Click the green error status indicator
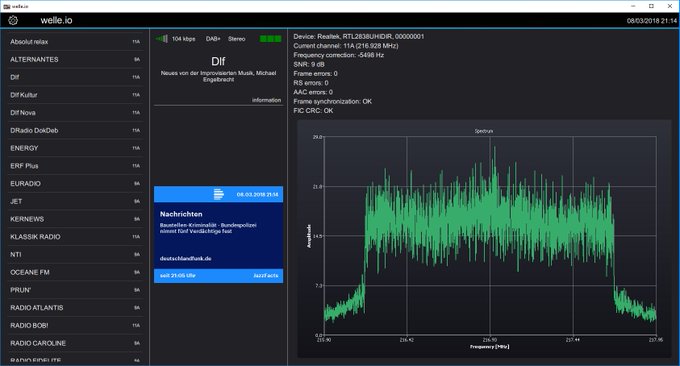The width and height of the screenshot is (680, 366). [270, 39]
